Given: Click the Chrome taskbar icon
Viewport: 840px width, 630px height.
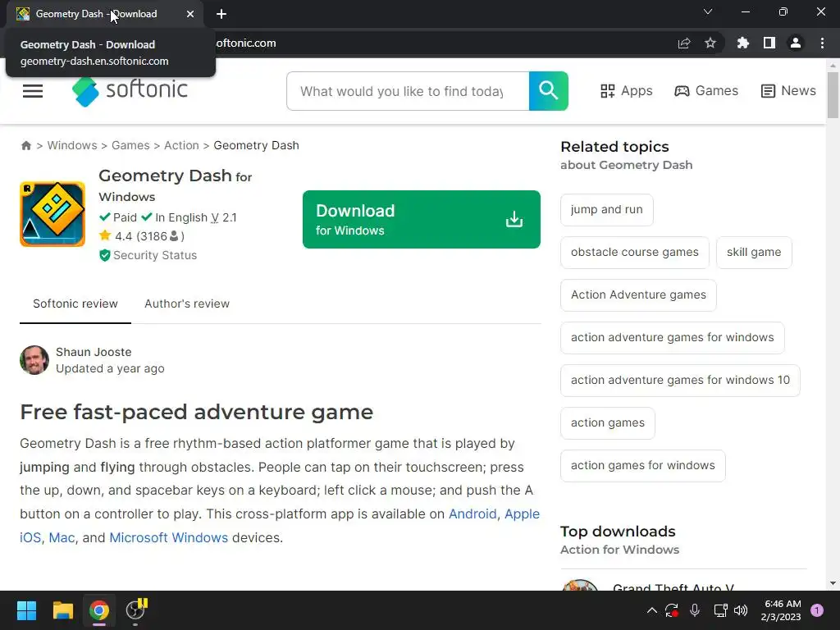Looking at the screenshot, I should click(99, 610).
